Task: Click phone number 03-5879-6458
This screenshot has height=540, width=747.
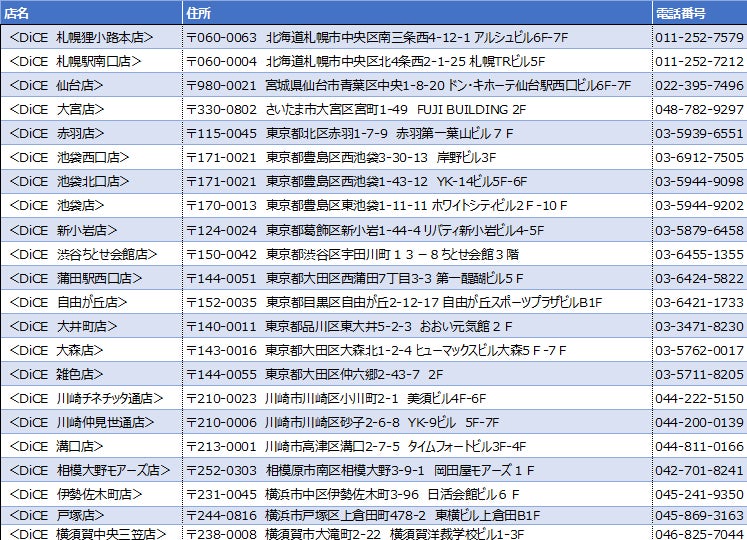Action: click(x=699, y=230)
